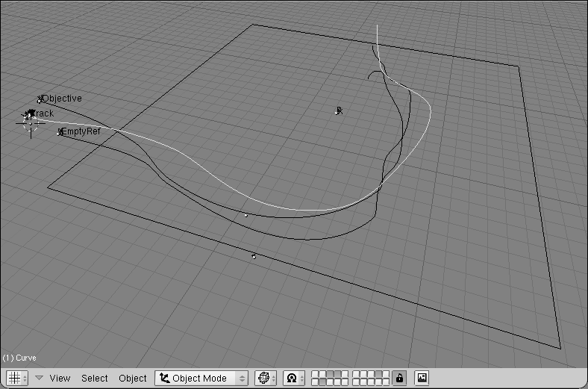Open the window type selector grid icon
Screen dimensions: 588x389
[17, 378]
